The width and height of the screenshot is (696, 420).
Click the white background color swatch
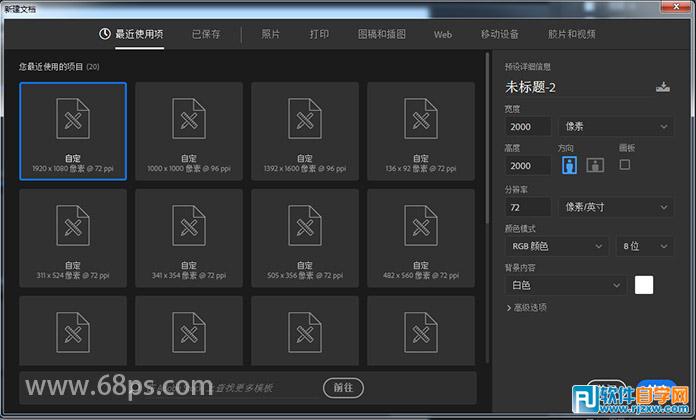(644, 285)
